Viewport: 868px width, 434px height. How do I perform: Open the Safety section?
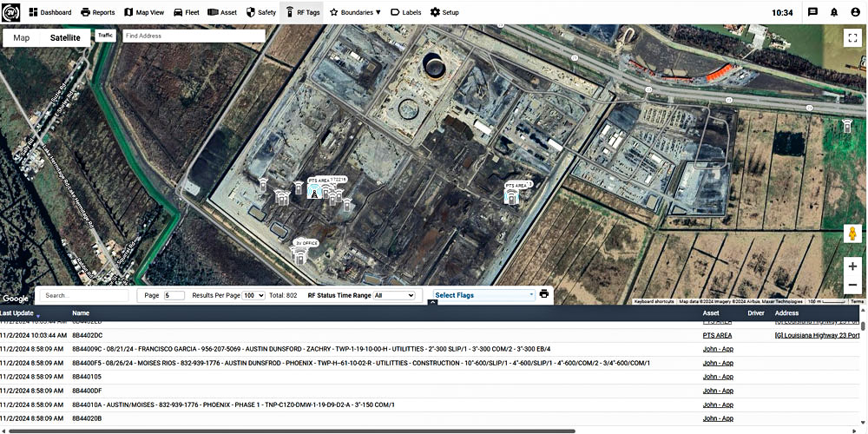pyautogui.click(x=260, y=12)
